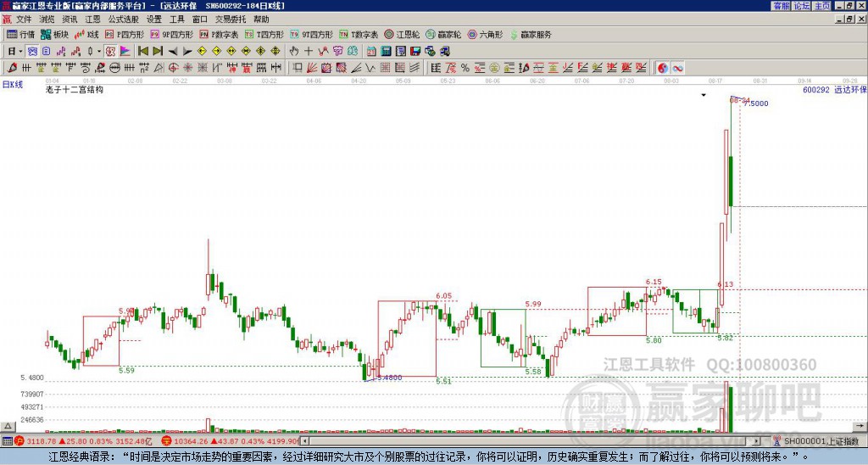Toggle the infinity loop icon

pos(677,68)
